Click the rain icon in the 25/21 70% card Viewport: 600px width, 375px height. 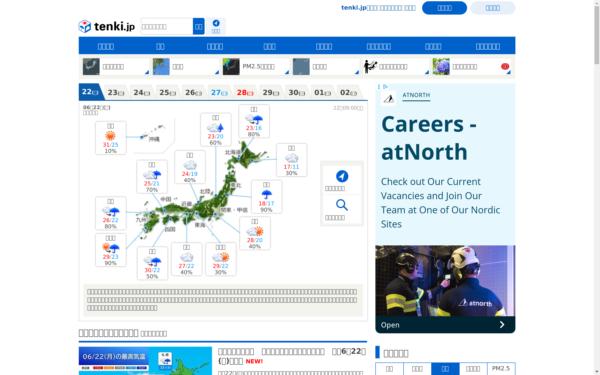click(152, 174)
